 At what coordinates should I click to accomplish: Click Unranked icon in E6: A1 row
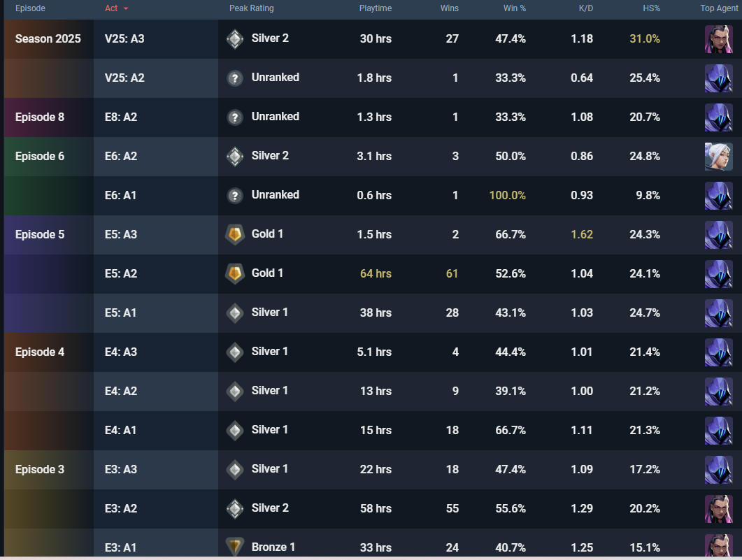(235, 196)
